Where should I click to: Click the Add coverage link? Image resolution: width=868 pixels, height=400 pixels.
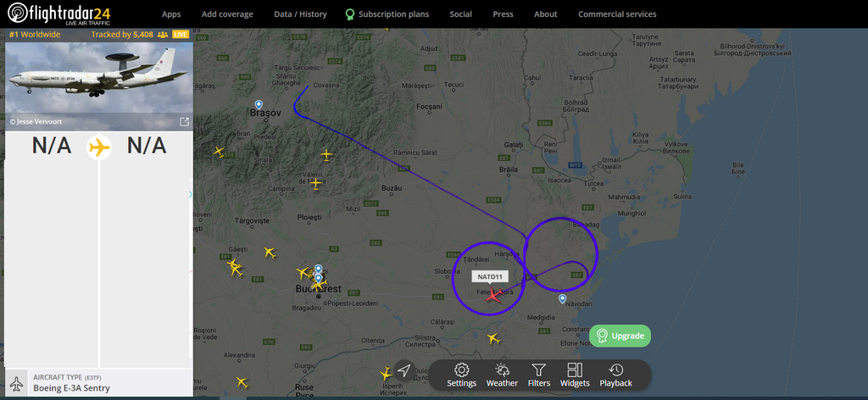pyautogui.click(x=227, y=14)
